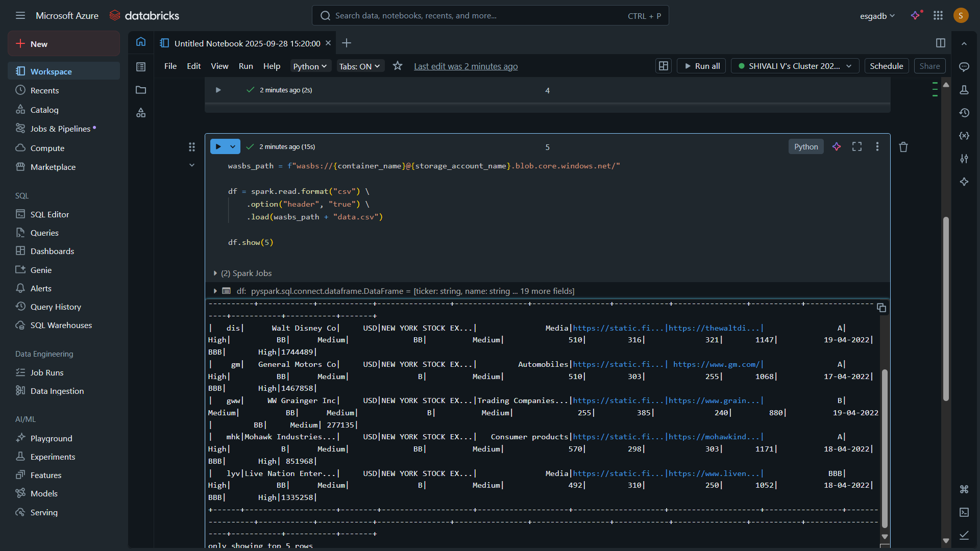Toggle the notebook layout grid icon
Screen dimensions: 980x551
664,66
